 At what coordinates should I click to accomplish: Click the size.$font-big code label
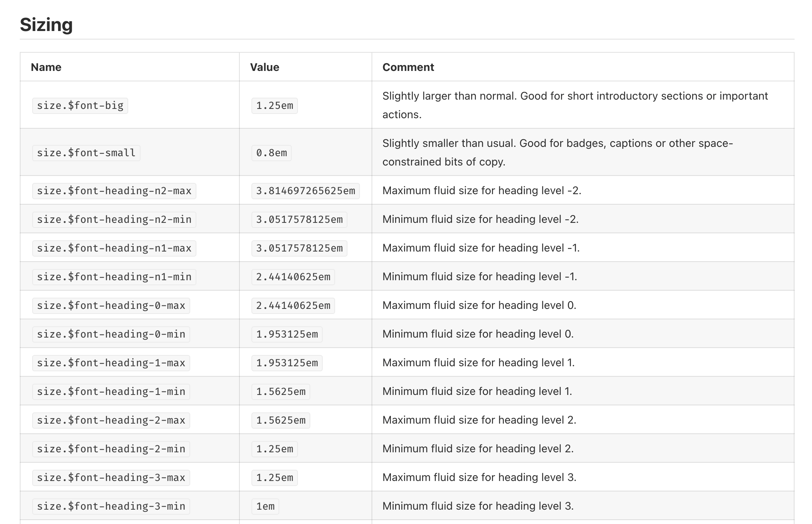(80, 105)
